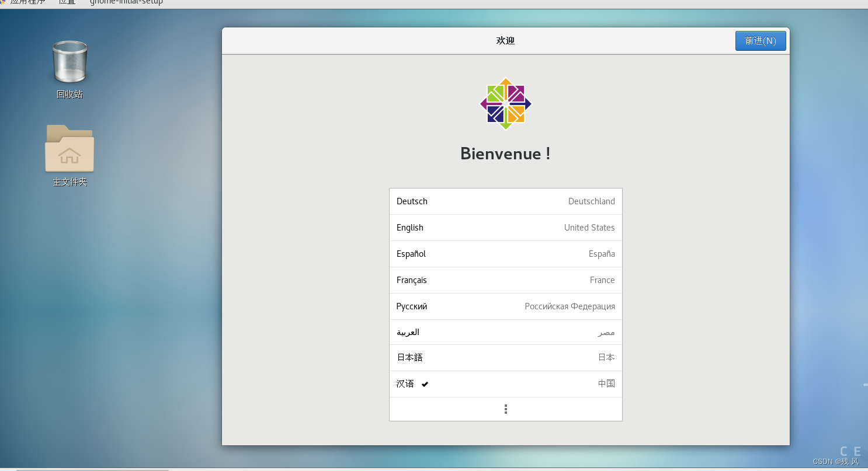Click the France country label
868x471 pixels.
602,280
